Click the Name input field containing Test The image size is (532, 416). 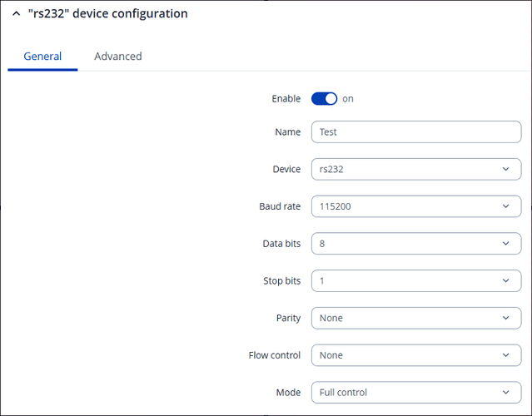(x=415, y=132)
